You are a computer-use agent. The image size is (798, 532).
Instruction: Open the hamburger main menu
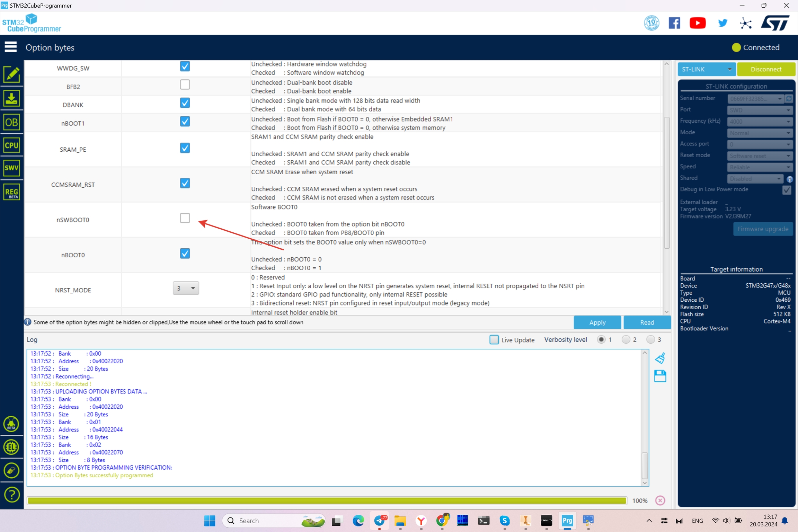click(11, 47)
